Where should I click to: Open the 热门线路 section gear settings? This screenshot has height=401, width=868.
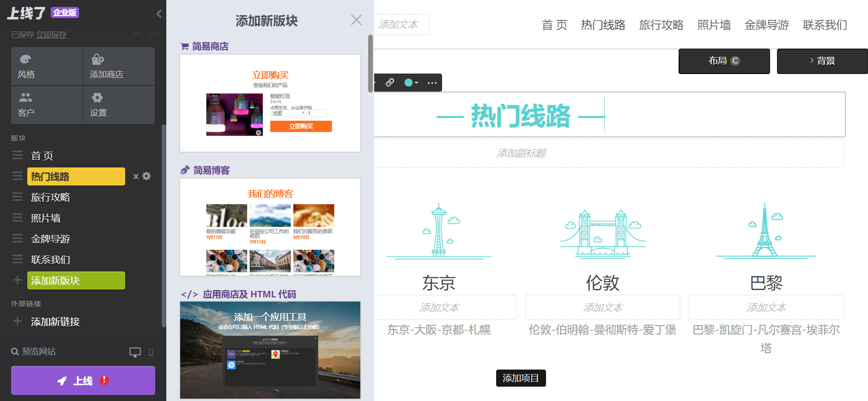click(146, 176)
